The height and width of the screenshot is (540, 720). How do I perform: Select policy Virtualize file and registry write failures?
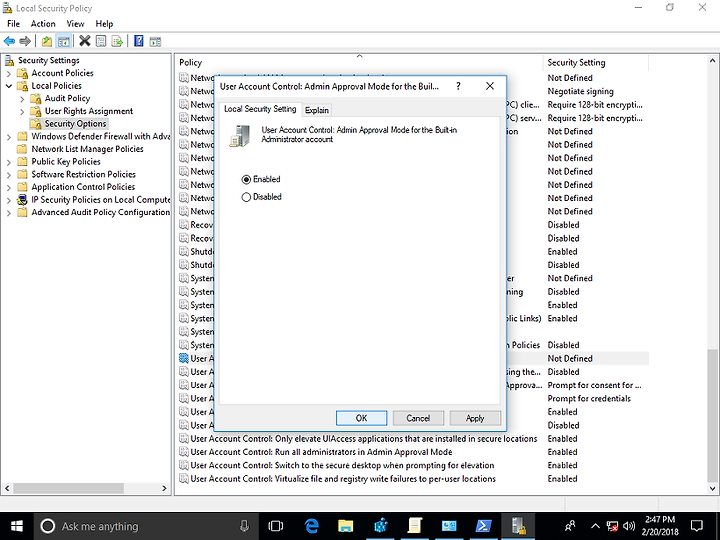[343, 478]
